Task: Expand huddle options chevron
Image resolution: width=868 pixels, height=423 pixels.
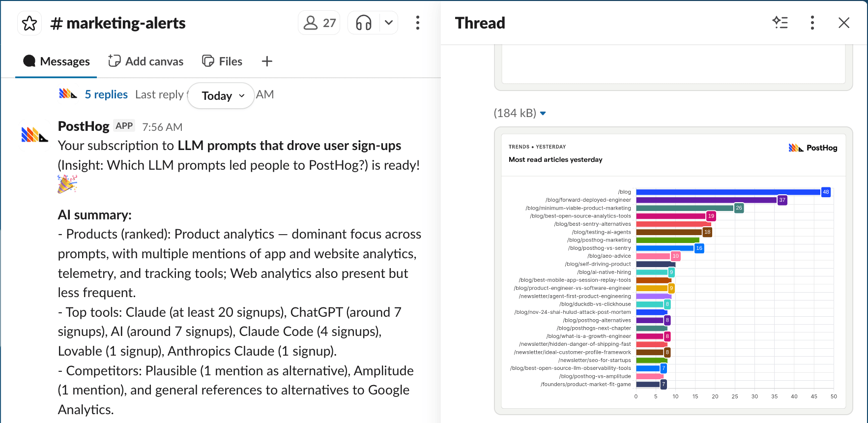Action: click(x=389, y=23)
